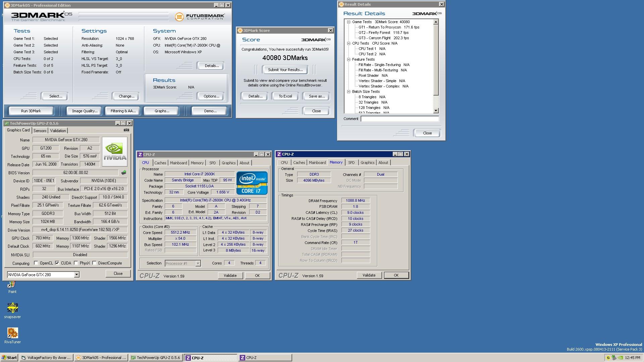Click the NVIDIA system tray icon

(x=620, y=358)
